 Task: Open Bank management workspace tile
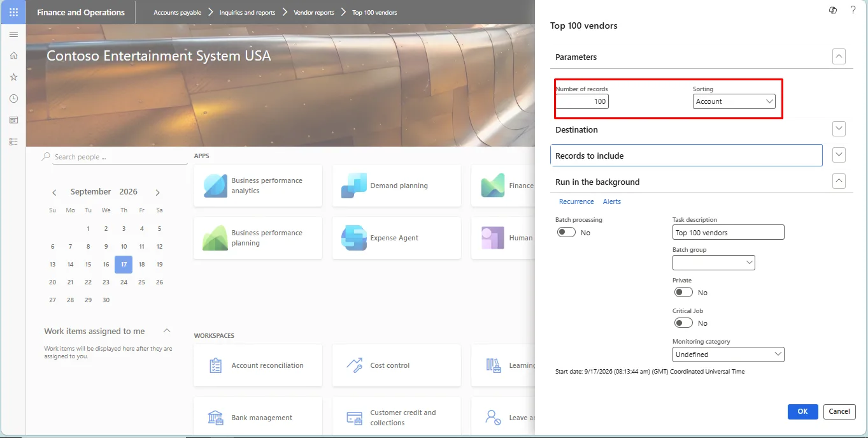258,418
